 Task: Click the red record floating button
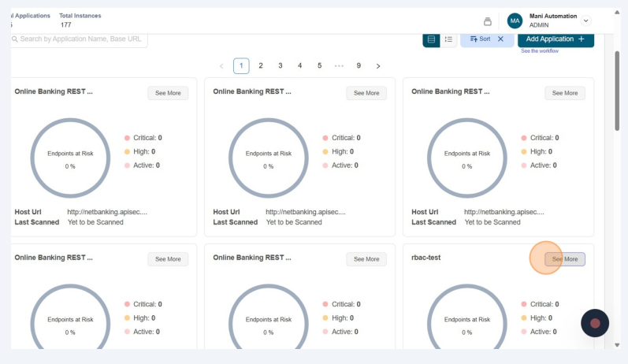click(595, 323)
